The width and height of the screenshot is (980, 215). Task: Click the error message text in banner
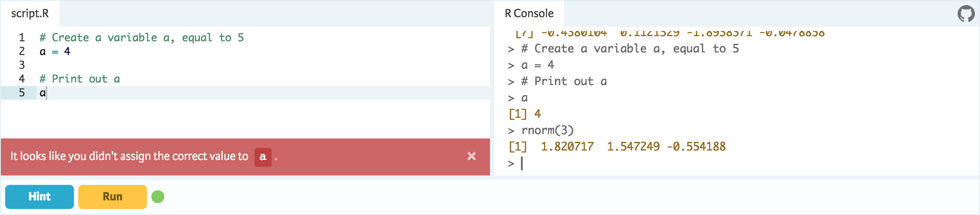coord(129,156)
